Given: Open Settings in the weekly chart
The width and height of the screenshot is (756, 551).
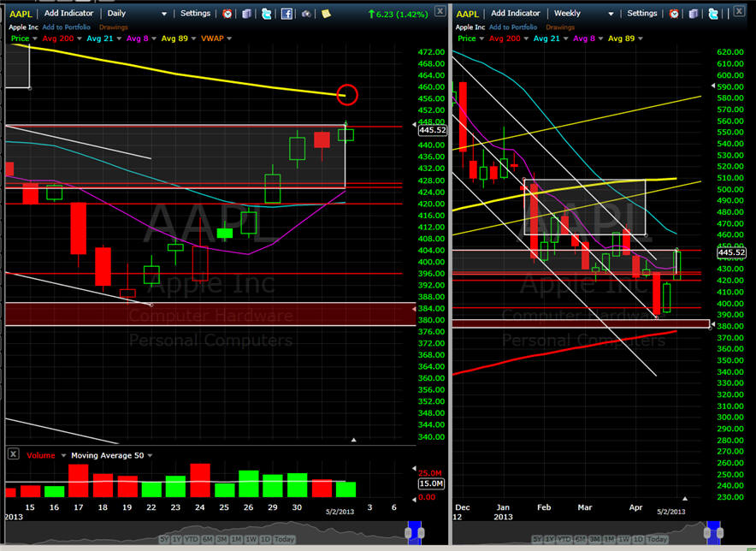Looking at the screenshot, I should pyautogui.click(x=642, y=14).
